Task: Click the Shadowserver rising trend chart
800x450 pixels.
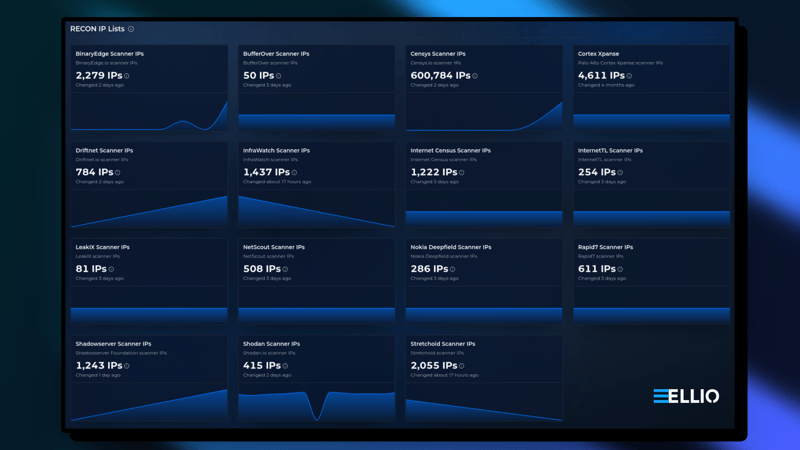Action: (149, 403)
